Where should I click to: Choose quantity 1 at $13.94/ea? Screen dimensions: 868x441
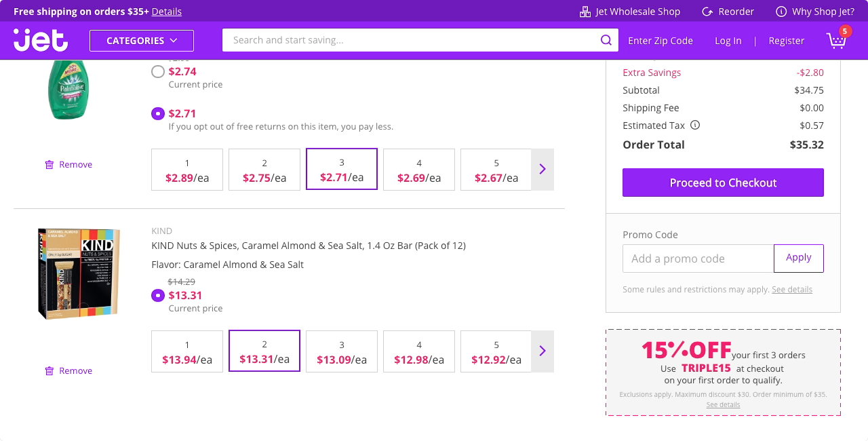tap(187, 351)
